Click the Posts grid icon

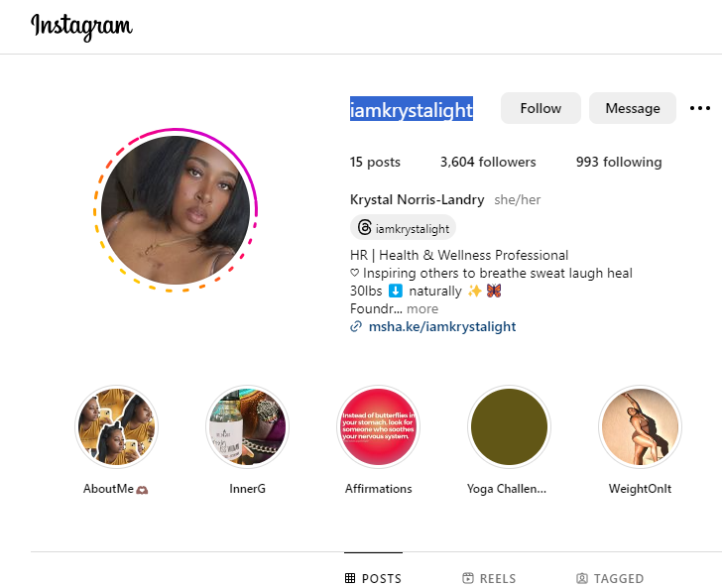pos(350,578)
